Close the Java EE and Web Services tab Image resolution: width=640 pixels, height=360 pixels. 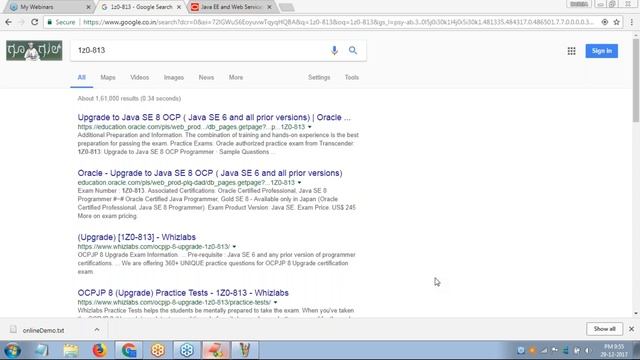pos(269,7)
